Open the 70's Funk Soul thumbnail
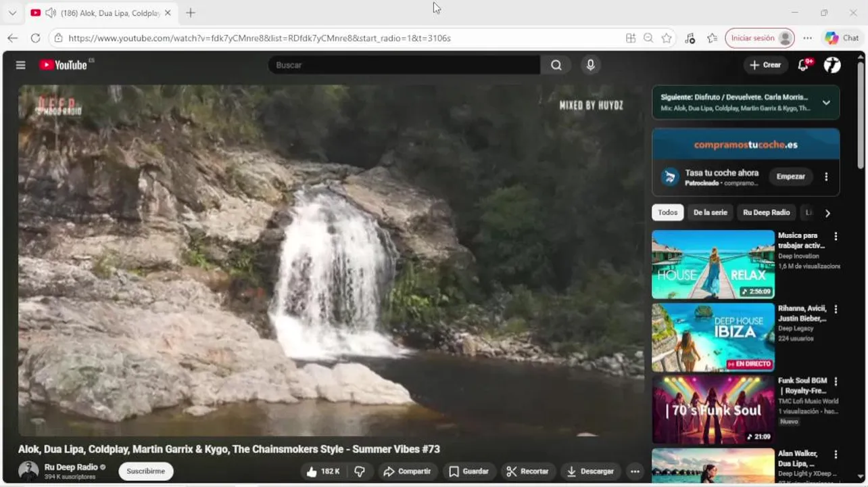The width and height of the screenshot is (868, 487). click(x=713, y=410)
